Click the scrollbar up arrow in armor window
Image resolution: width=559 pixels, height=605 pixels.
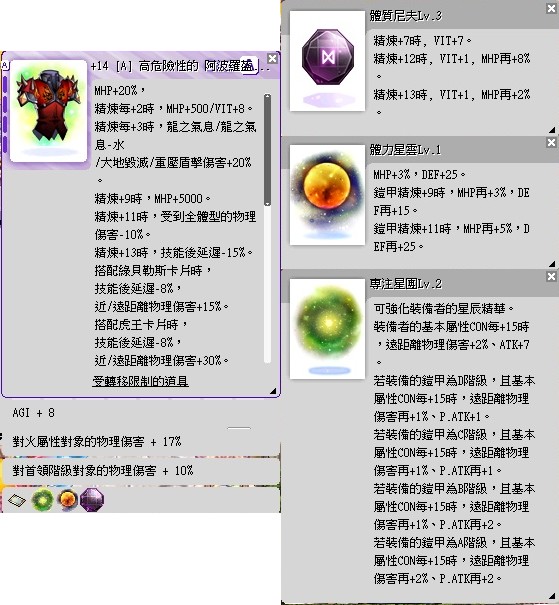click(267, 95)
